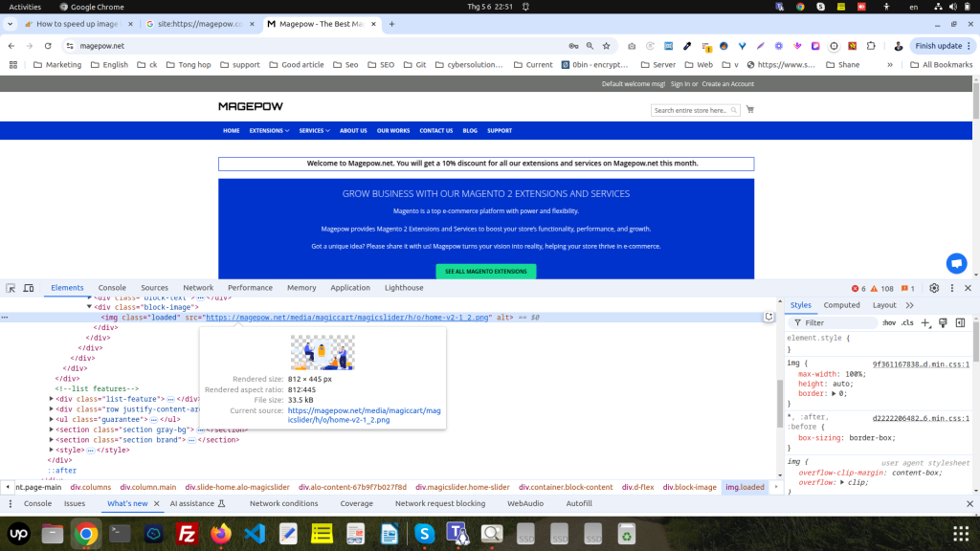Focus the Styles Filter input
Screen dimensions: 980x551
point(834,323)
